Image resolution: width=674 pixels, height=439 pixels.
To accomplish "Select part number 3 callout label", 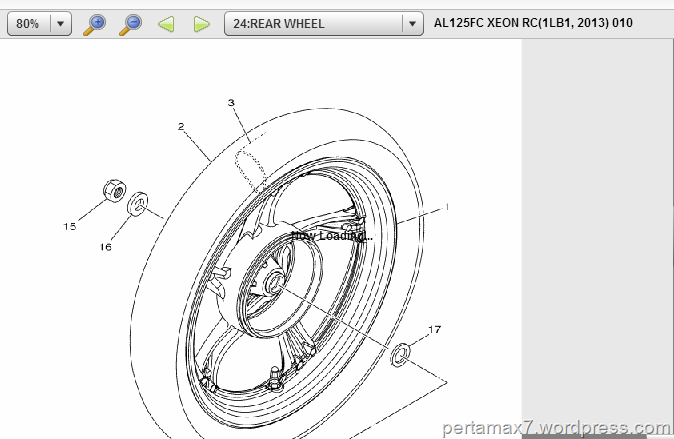I will [x=230, y=102].
